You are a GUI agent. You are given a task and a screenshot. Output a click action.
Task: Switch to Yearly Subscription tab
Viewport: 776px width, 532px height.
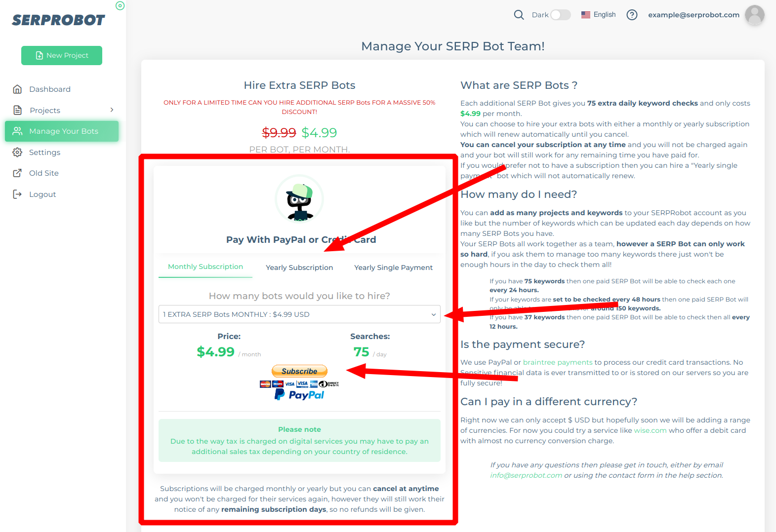click(x=299, y=267)
